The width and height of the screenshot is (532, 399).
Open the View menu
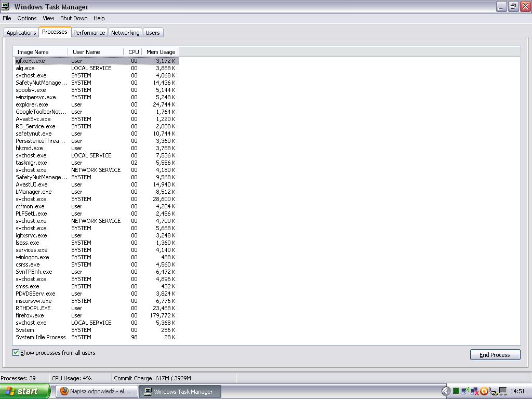(x=48, y=18)
